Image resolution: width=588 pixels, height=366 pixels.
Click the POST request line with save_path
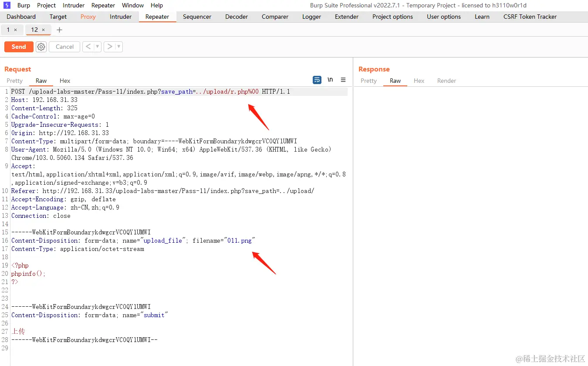(x=151, y=91)
